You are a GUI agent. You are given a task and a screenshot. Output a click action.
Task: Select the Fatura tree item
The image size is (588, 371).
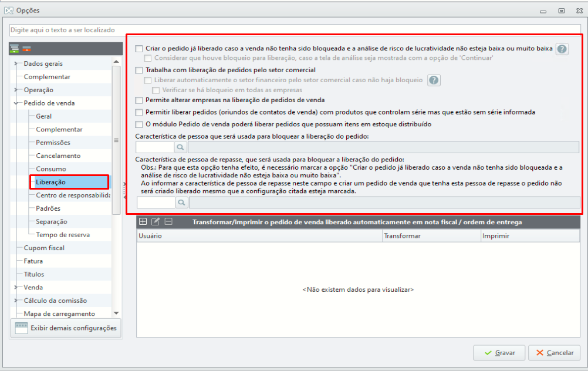click(33, 261)
